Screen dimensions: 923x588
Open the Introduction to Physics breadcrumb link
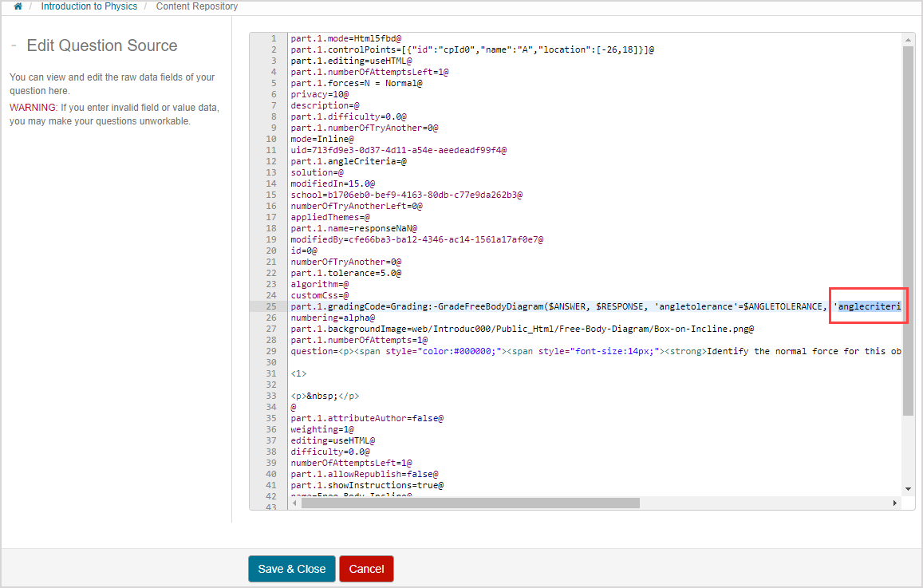(89, 6)
